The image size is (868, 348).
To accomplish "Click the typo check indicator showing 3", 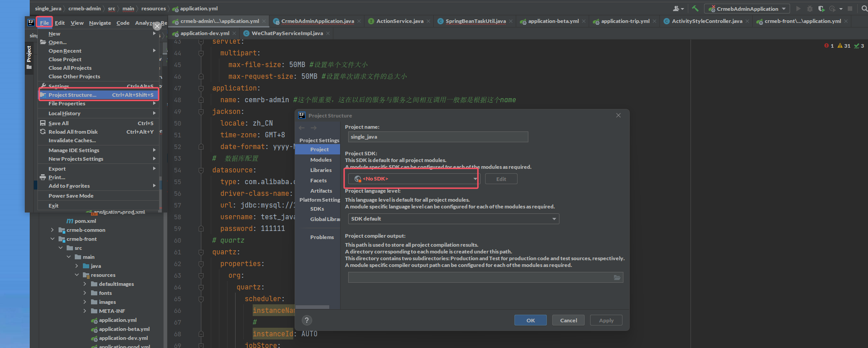I will pos(859,46).
